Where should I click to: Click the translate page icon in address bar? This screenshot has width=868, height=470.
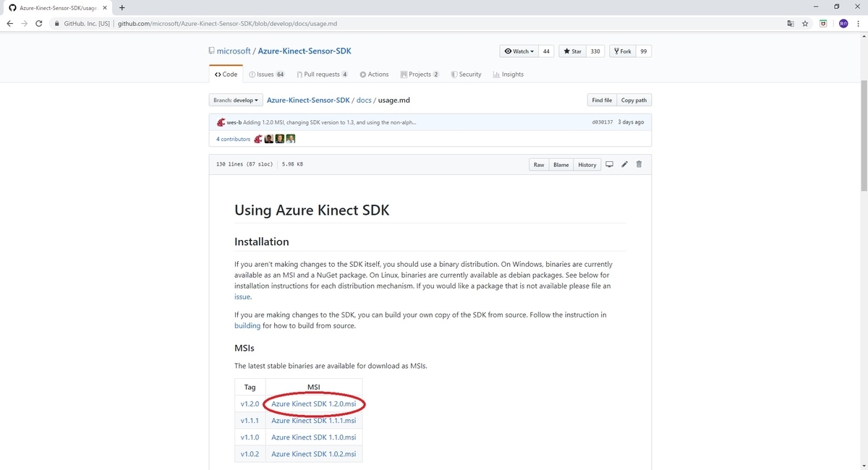click(790, 23)
